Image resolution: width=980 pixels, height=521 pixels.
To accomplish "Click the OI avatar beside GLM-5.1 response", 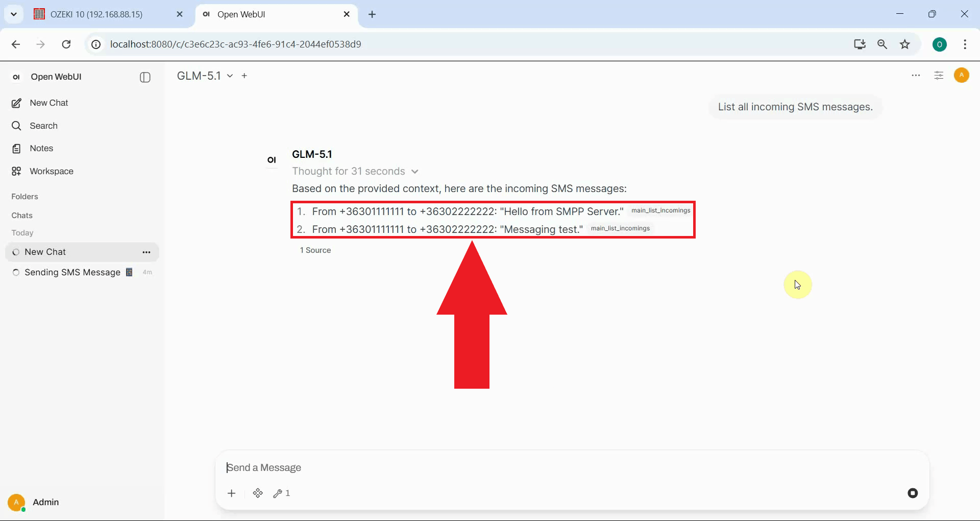I will coord(272,160).
